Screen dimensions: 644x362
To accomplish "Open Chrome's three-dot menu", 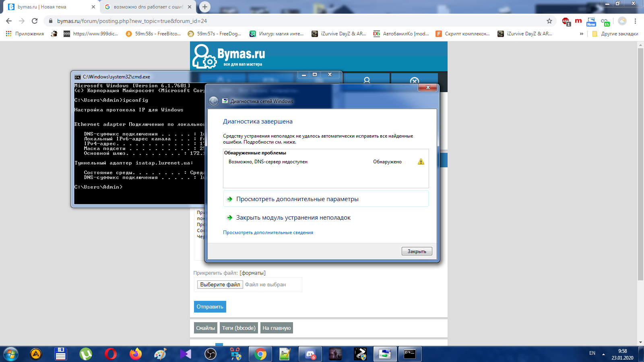I will (636, 21).
